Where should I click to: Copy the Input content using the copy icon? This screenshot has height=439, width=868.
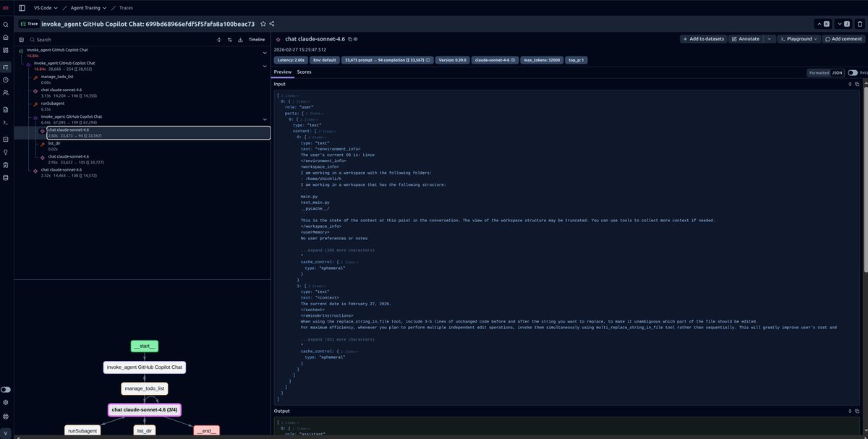856,85
